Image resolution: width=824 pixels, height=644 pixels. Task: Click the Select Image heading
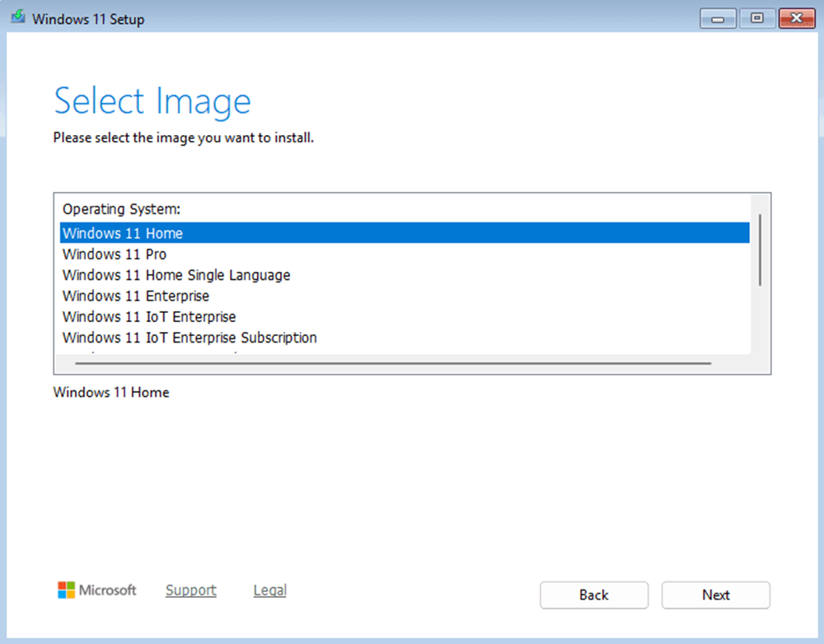[152, 101]
